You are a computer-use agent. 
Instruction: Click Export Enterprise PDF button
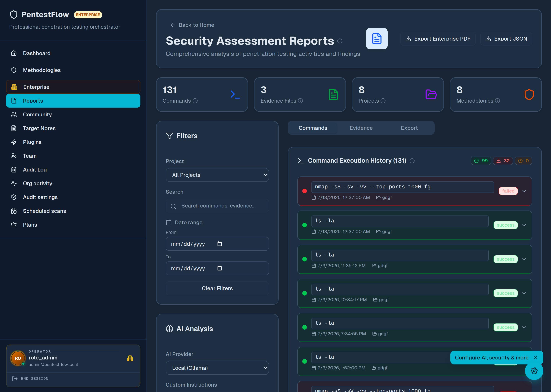tap(438, 39)
